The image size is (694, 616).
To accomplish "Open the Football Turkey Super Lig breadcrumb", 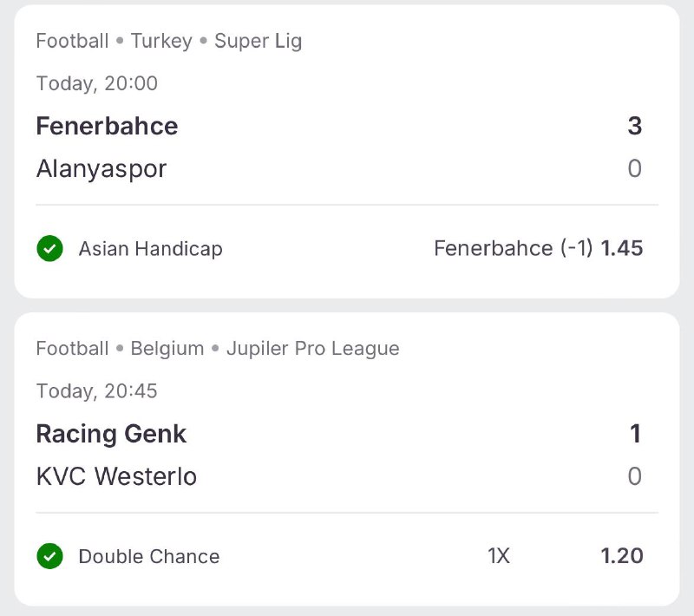I will 169,41.
